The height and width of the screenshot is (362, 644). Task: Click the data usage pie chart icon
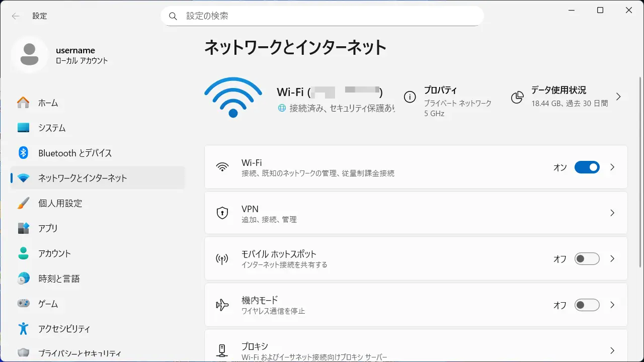click(x=517, y=97)
